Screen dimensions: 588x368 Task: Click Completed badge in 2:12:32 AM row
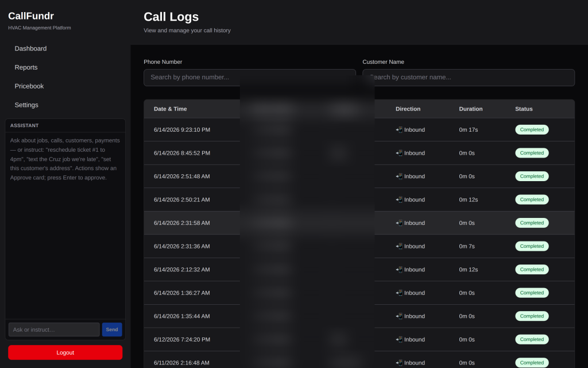(532, 269)
